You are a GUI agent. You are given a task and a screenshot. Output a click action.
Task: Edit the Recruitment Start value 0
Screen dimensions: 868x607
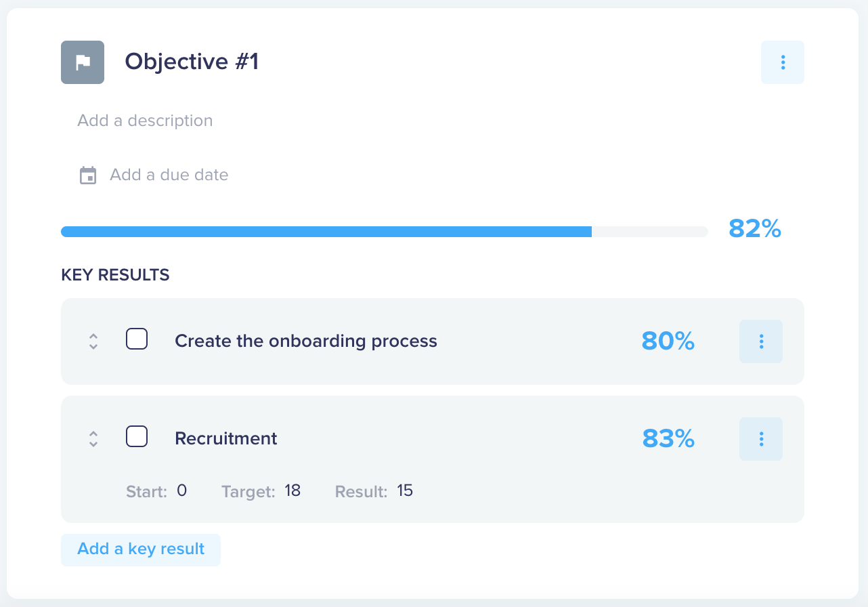(x=181, y=490)
